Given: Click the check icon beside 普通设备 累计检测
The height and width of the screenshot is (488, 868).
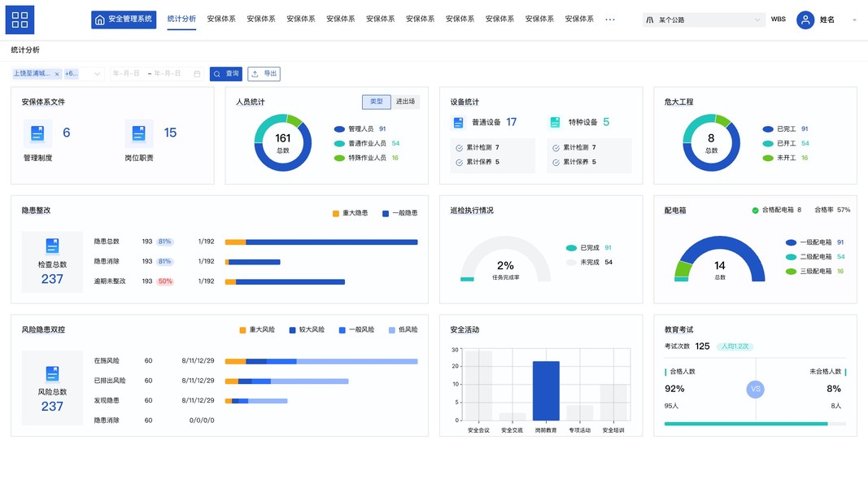Looking at the screenshot, I should point(459,148).
